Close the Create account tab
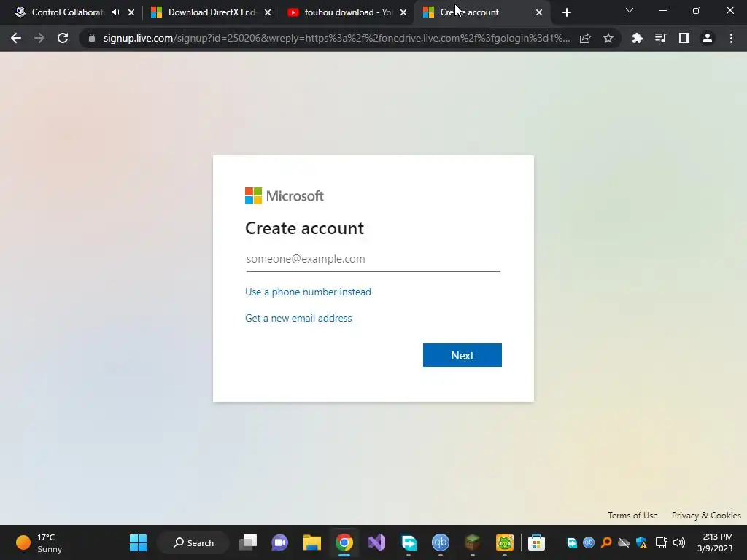The height and width of the screenshot is (560, 747). point(539,12)
